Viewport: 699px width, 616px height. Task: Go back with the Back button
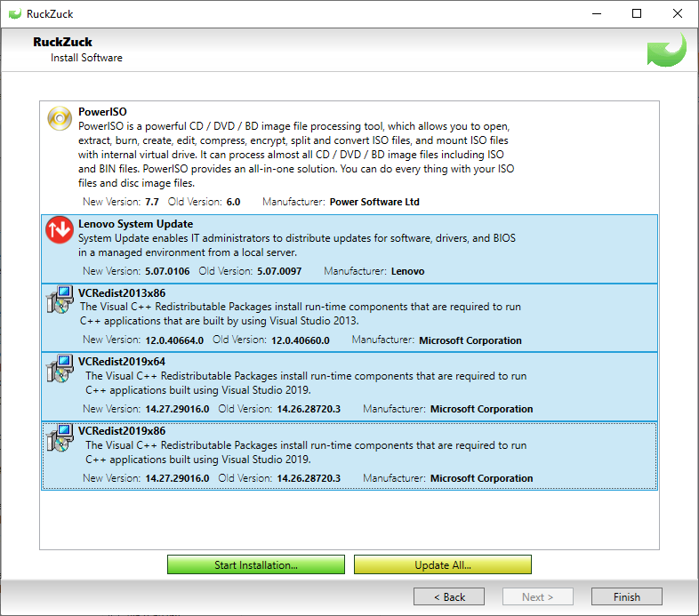(449, 596)
